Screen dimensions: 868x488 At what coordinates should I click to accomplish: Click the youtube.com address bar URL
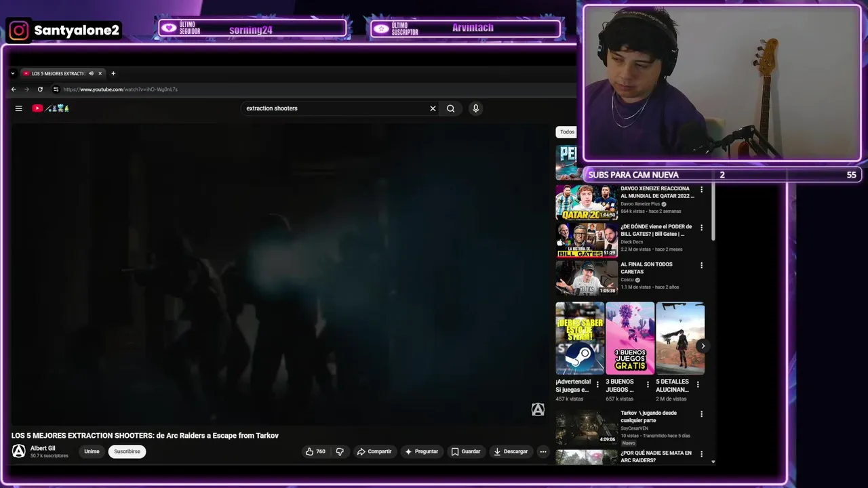tap(121, 89)
